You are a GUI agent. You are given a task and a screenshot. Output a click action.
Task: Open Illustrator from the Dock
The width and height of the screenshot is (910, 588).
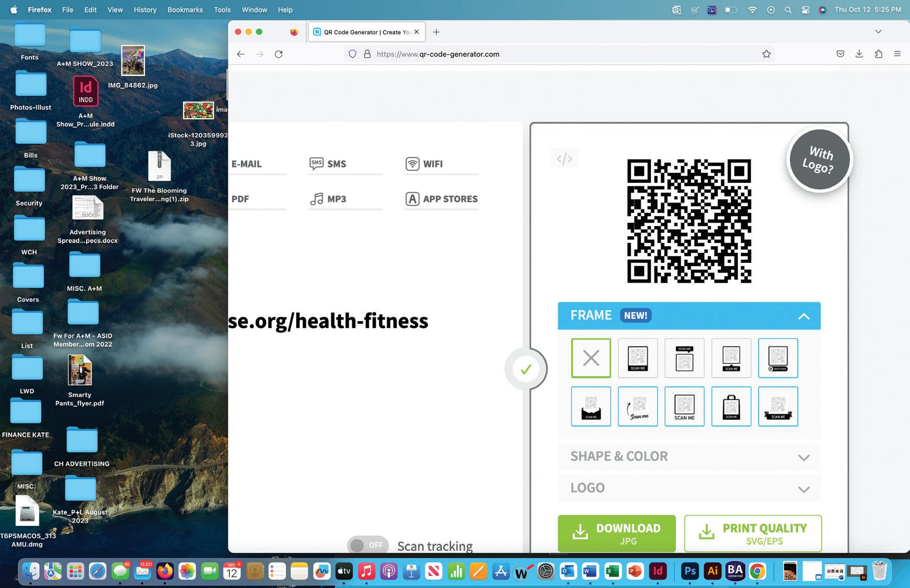pos(712,571)
